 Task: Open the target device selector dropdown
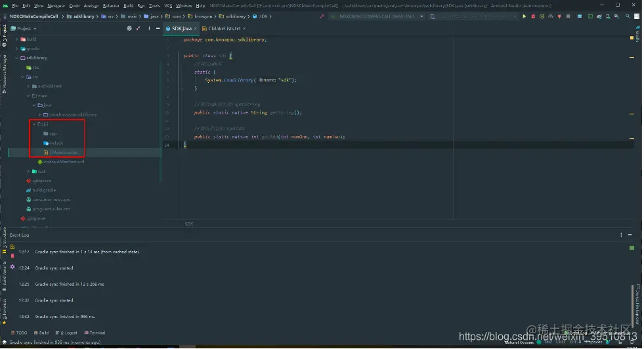tap(474, 16)
